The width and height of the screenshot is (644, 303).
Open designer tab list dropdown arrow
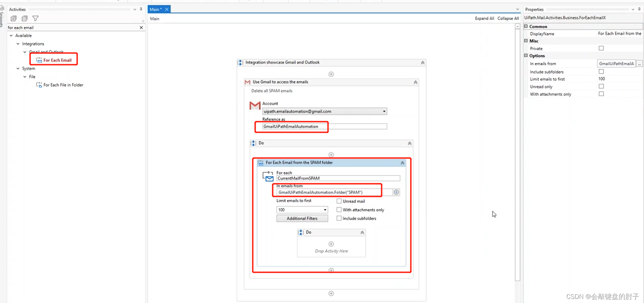(518, 9)
